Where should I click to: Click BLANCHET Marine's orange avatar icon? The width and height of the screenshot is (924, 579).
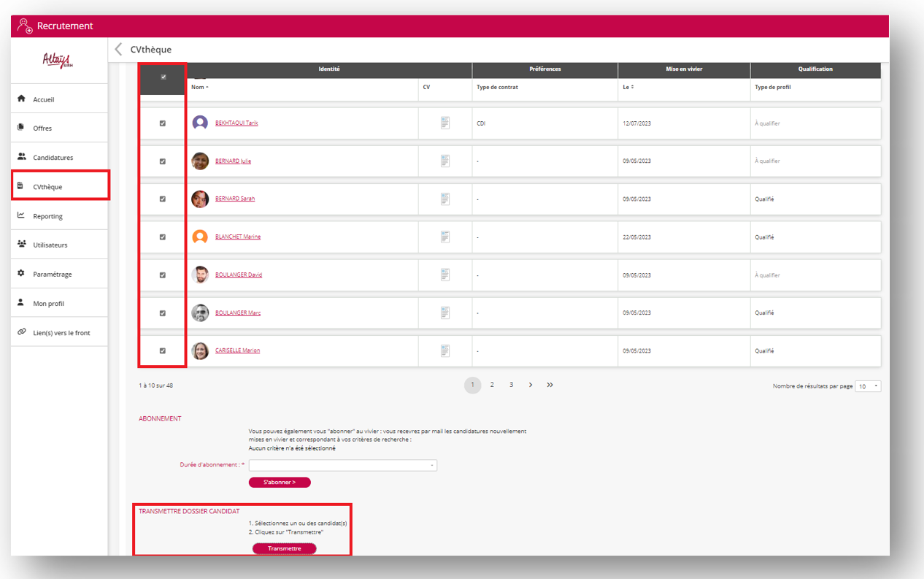200,237
